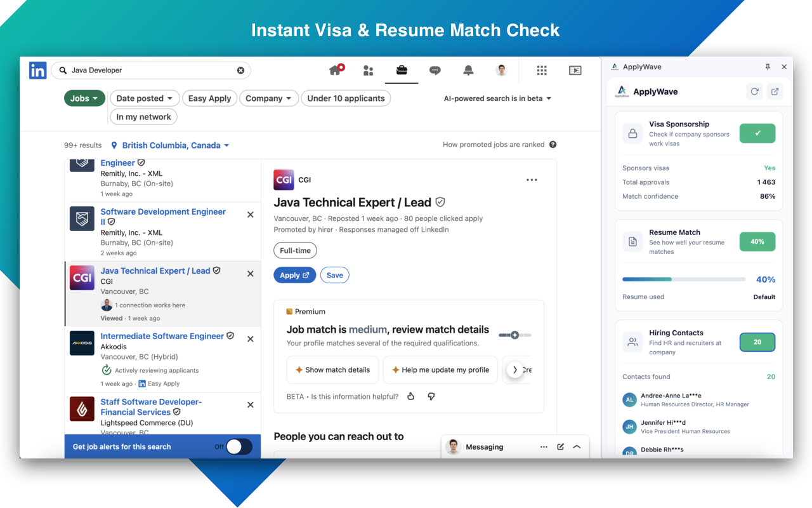View notifications bell icon
812x508 pixels.
point(468,70)
